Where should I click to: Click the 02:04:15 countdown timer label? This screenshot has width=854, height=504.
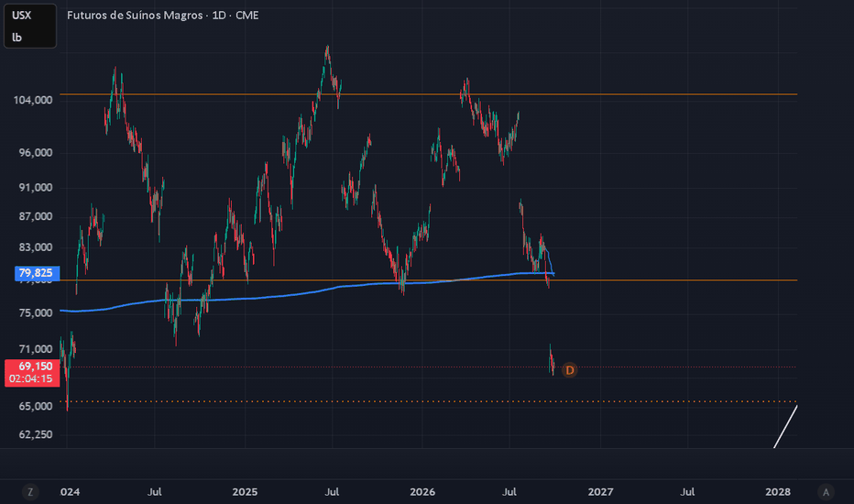click(32, 379)
